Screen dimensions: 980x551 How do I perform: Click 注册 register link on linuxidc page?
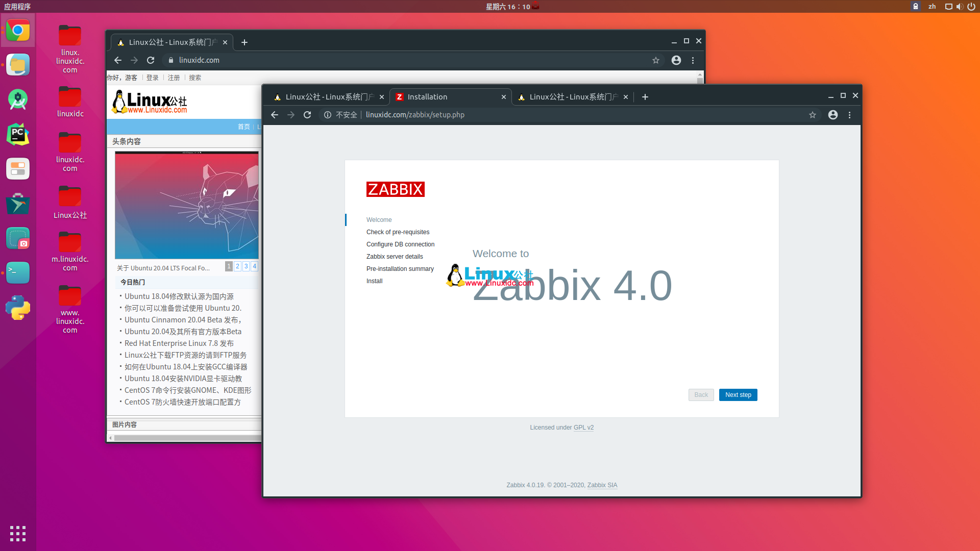(174, 78)
